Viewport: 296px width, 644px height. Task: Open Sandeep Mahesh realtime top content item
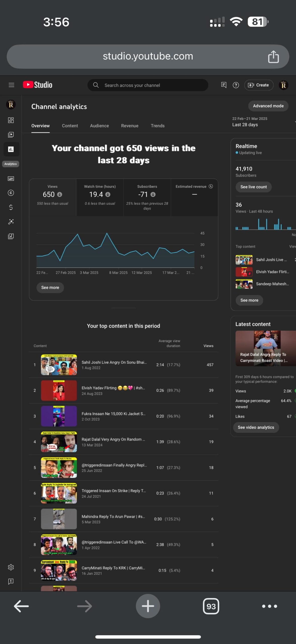click(x=266, y=284)
